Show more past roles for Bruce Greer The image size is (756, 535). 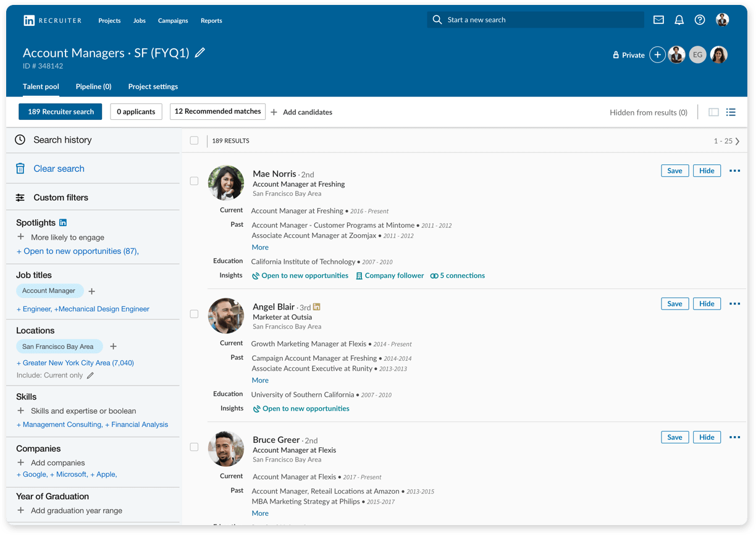click(260, 513)
